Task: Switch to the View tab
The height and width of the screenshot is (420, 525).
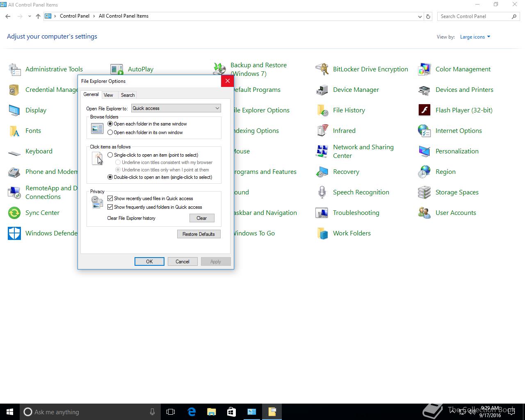Action: 108,95
